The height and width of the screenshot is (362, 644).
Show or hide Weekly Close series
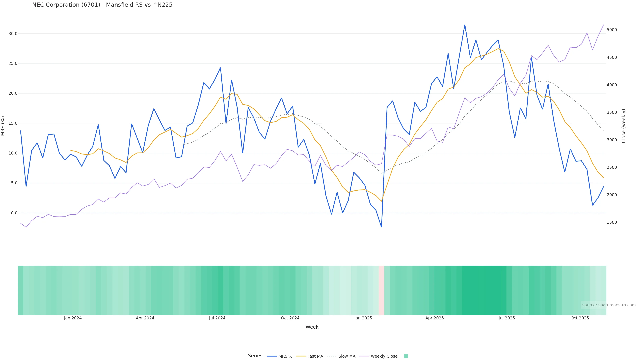[384, 356]
